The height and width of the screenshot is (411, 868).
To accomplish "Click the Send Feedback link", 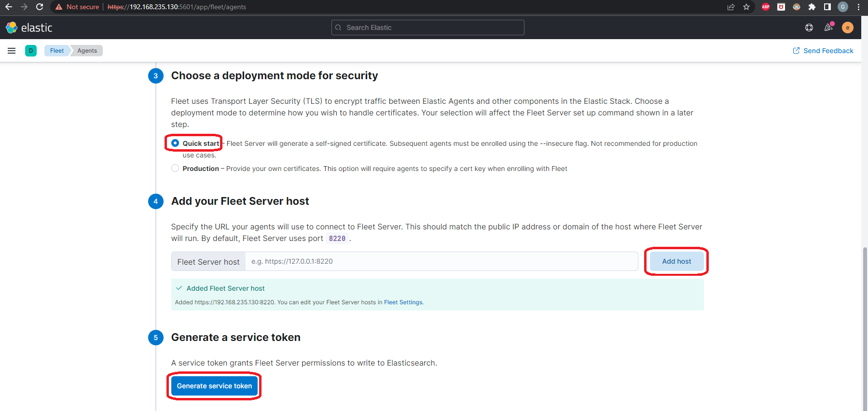I will (x=823, y=51).
